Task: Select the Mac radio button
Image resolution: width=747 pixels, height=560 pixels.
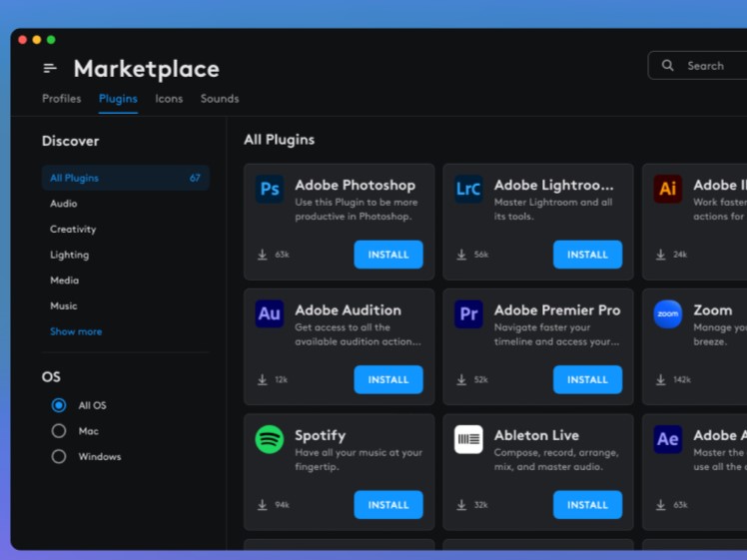Action: pos(59,431)
